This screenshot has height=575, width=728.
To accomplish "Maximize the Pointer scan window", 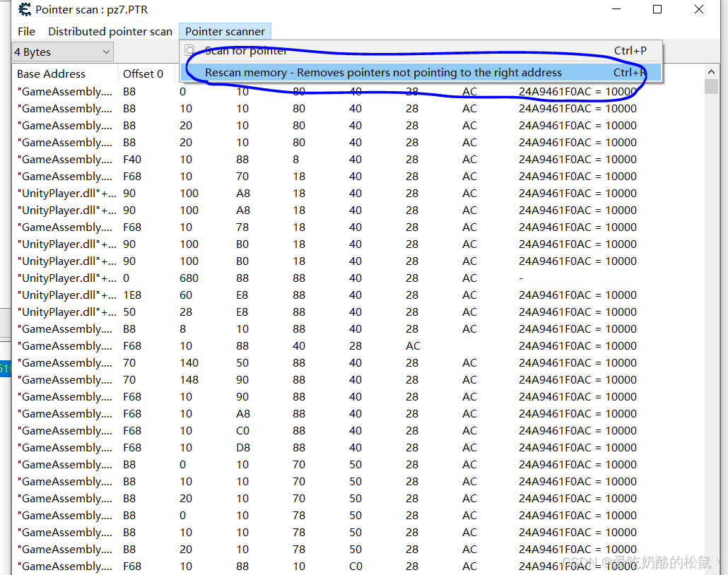I will (x=657, y=9).
